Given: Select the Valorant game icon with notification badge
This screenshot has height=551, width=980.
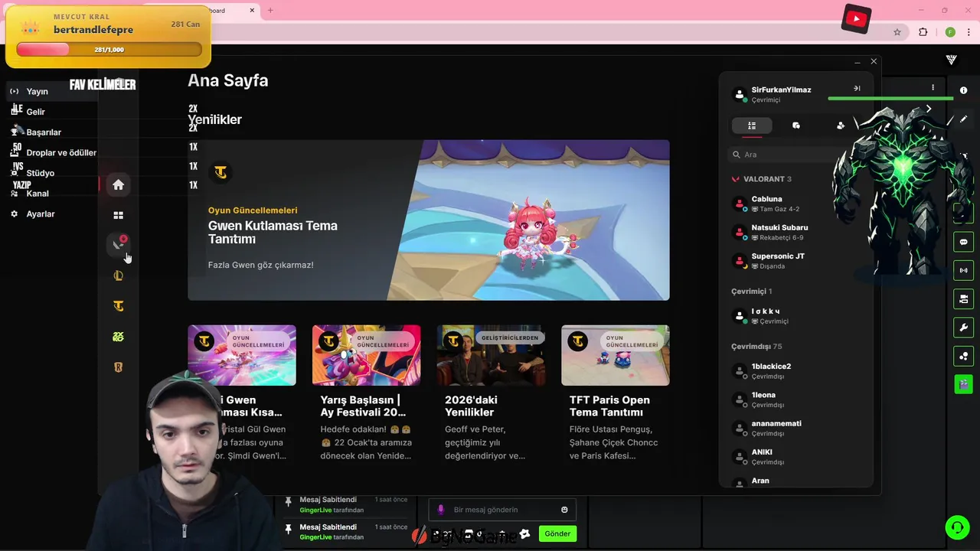Looking at the screenshot, I should click(x=118, y=244).
